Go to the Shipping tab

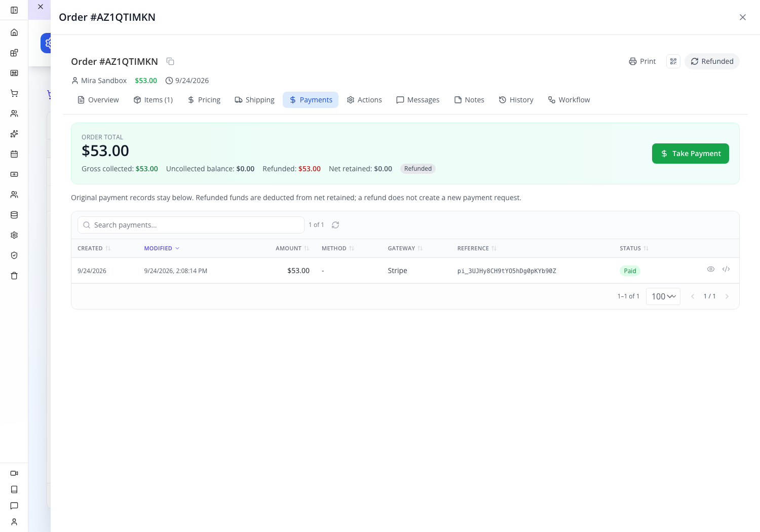coord(254,100)
